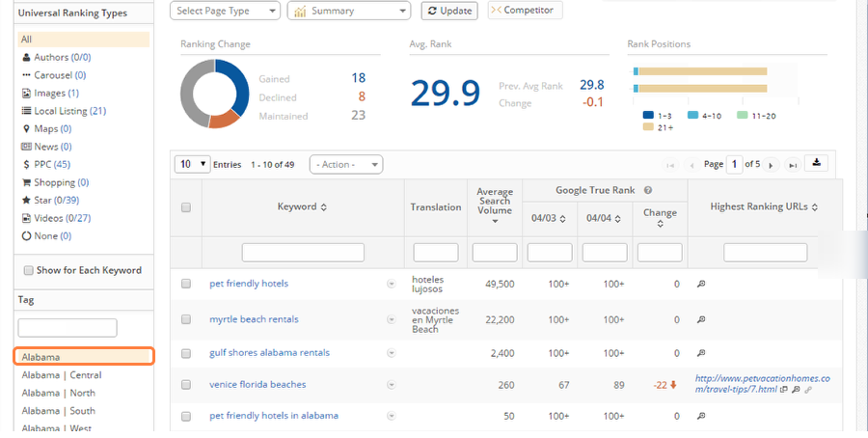
Task: Filter by Images ranking type
Action: 50,93
